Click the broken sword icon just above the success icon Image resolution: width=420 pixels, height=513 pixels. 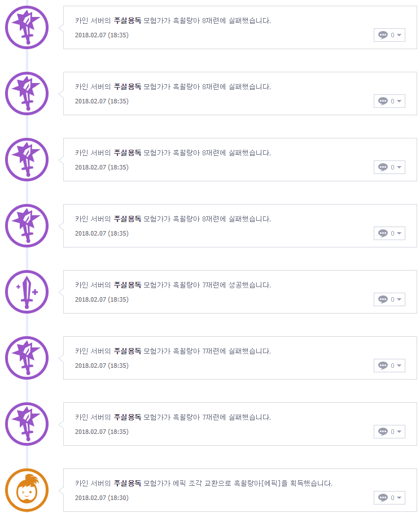[27, 225]
